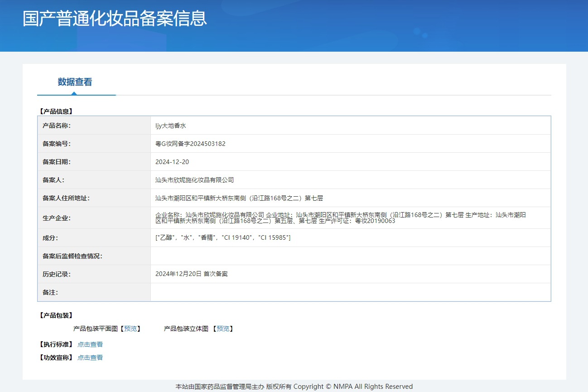The image size is (588, 392).
Task: Click the 产品名称 row label
Action: [57, 126]
